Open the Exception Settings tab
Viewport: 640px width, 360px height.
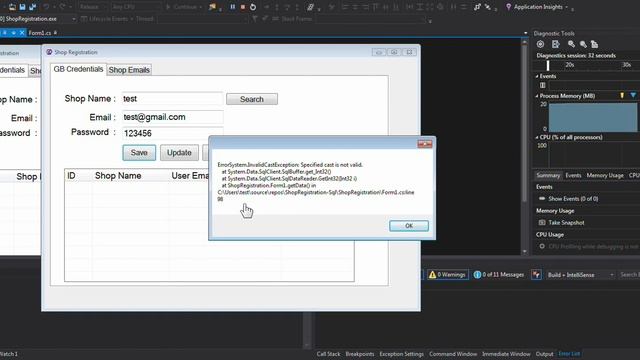click(402, 354)
